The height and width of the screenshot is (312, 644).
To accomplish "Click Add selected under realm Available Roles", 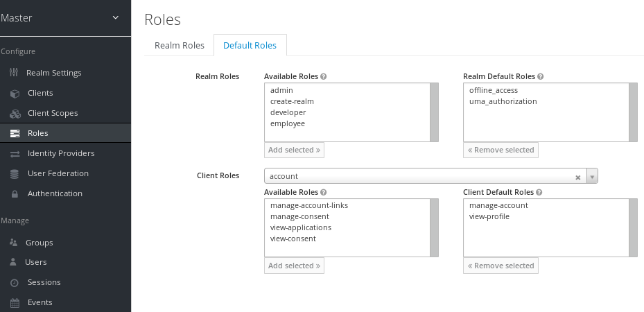I will pos(294,150).
